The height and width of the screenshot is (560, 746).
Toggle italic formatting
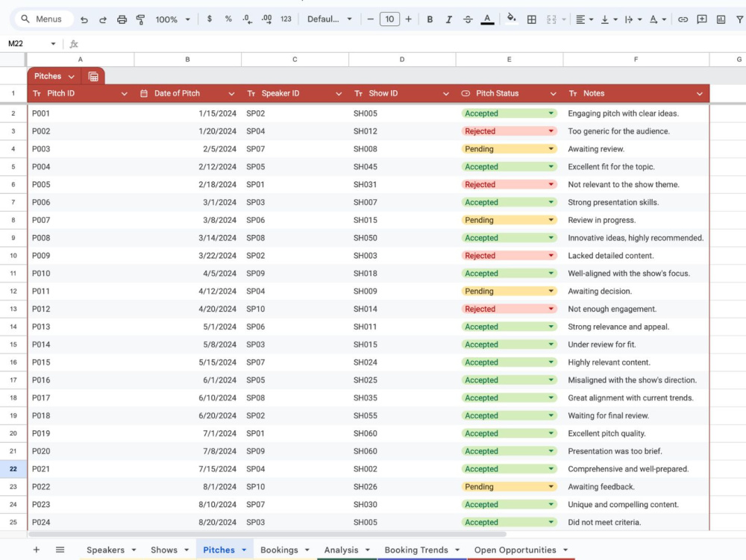(448, 19)
